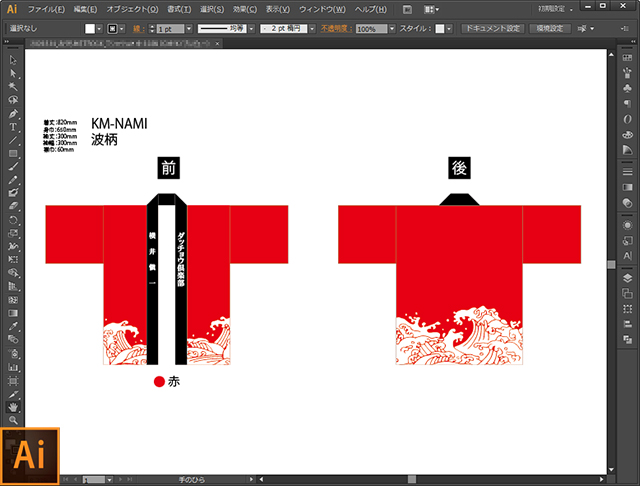Choose the Type tool
Image resolution: width=640 pixels, height=486 pixels.
(x=13, y=127)
